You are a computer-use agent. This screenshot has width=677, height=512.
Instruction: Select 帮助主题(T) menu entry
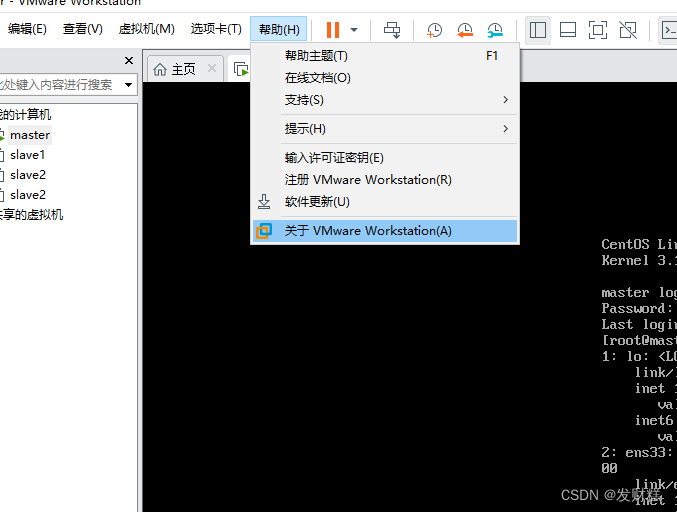pyautogui.click(x=385, y=56)
